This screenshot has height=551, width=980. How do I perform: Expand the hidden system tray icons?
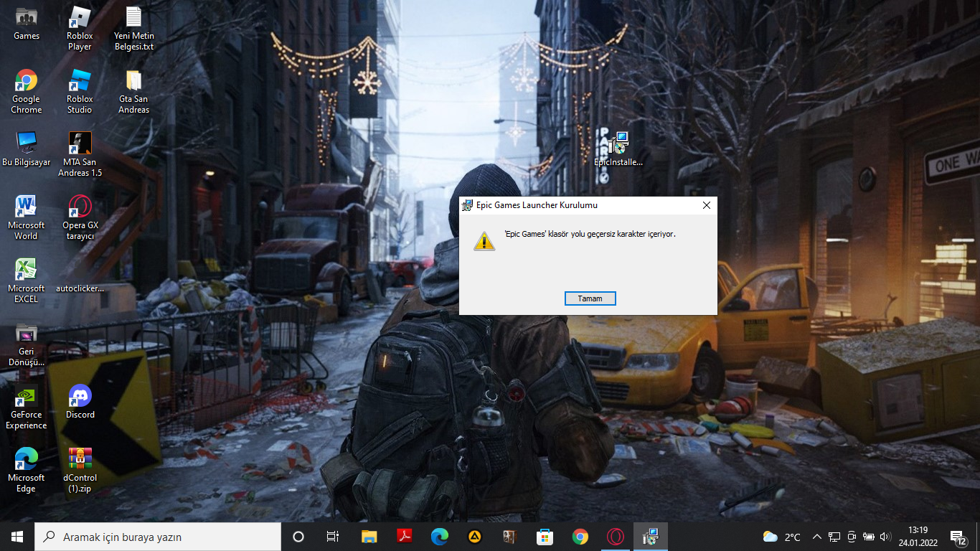point(816,537)
